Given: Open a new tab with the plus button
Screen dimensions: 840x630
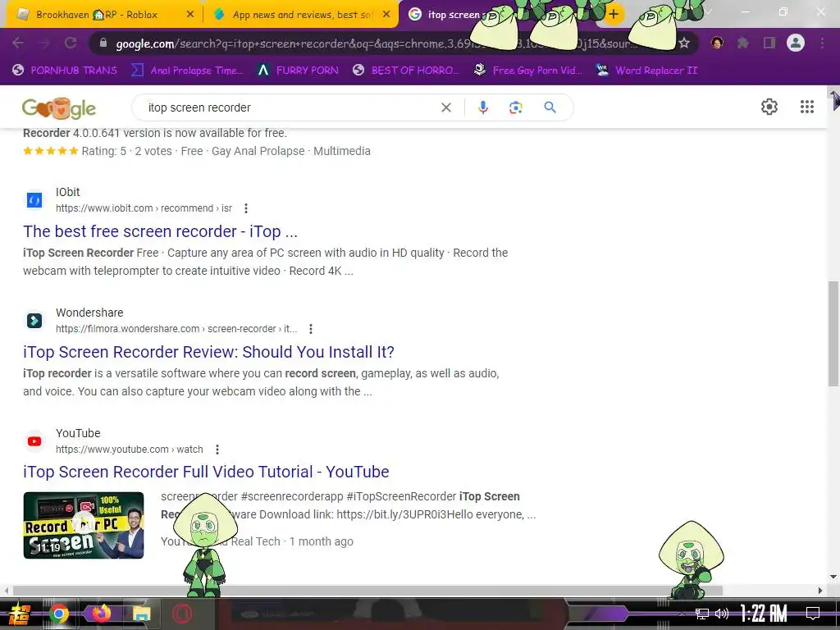Looking at the screenshot, I should point(614,15).
